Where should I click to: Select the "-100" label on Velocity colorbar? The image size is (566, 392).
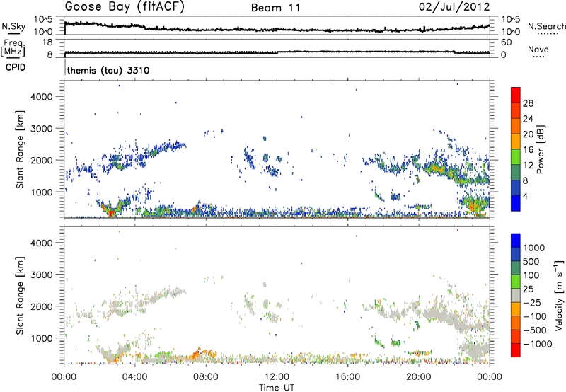click(x=535, y=316)
